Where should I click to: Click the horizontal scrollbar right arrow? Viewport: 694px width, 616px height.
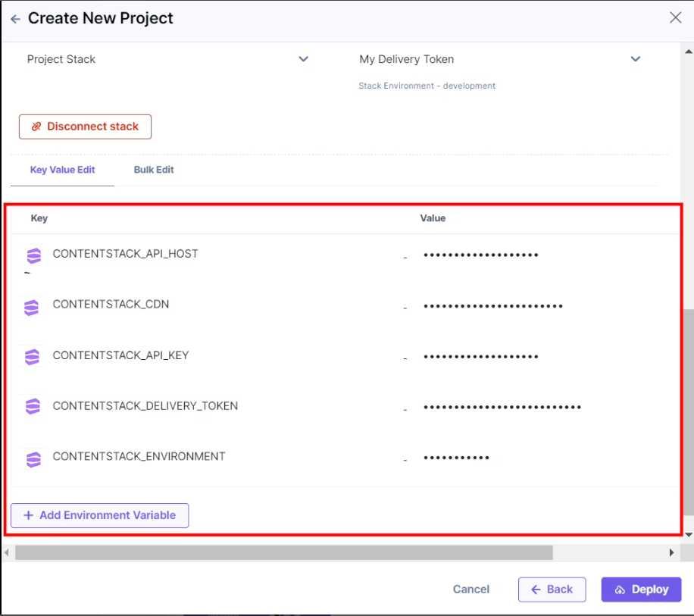[671, 553]
